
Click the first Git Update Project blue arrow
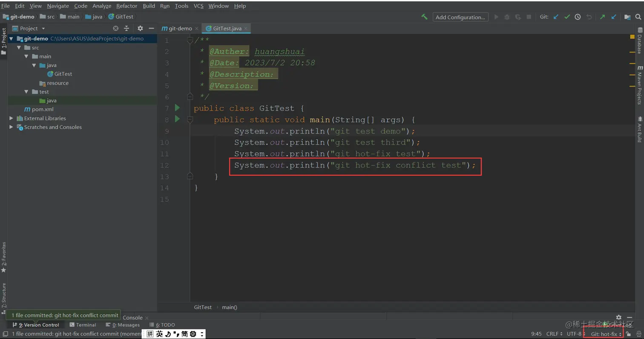556,17
